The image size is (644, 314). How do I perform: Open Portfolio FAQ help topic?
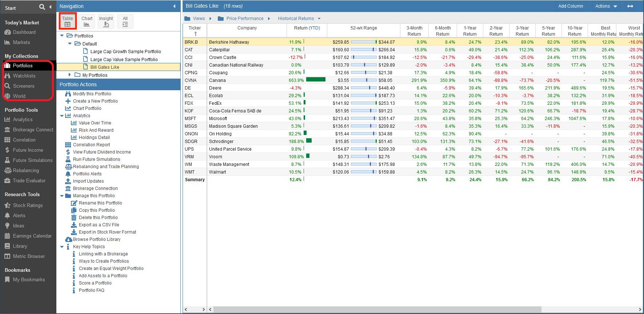(91, 290)
